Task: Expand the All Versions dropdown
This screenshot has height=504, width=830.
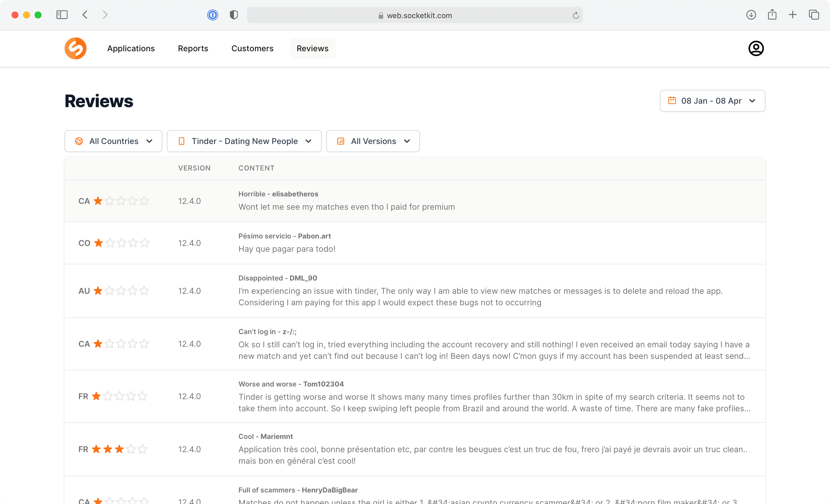Action: point(373,141)
